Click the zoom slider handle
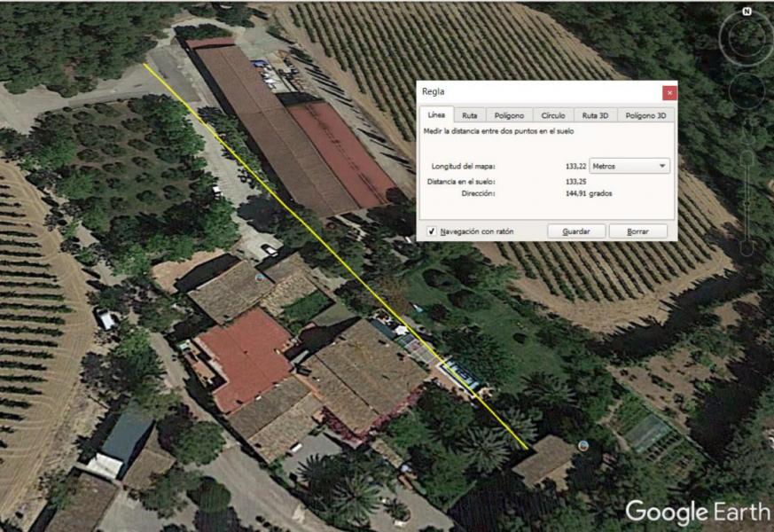 [747, 203]
